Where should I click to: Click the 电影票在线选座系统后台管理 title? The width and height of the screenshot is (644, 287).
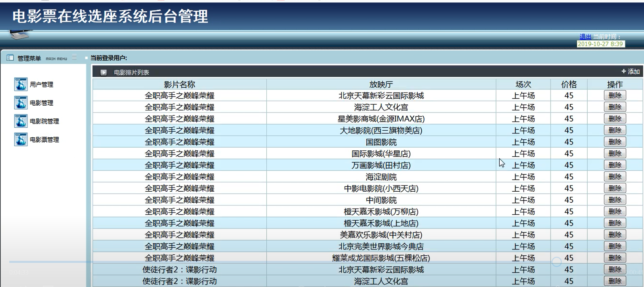click(x=110, y=17)
